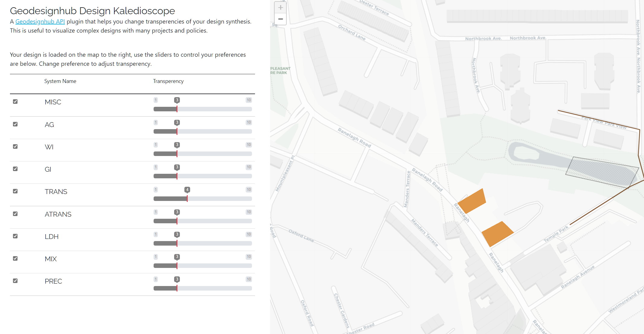Open the Geodesignhub API link
Image resolution: width=644 pixels, height=334 pixels.
[40, 21]
